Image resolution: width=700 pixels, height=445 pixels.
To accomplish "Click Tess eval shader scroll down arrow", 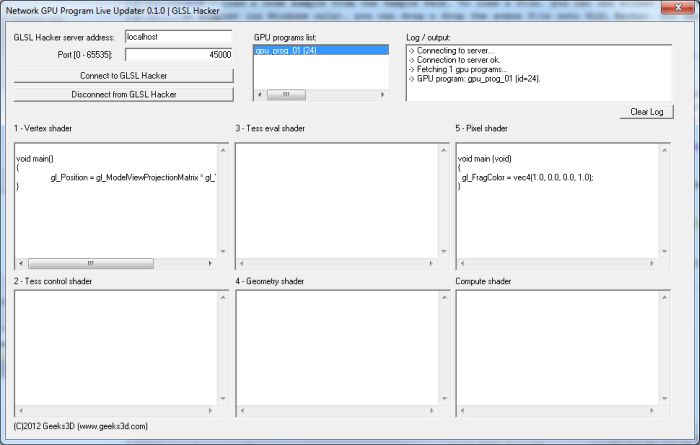I will click(x=444, y=251).
